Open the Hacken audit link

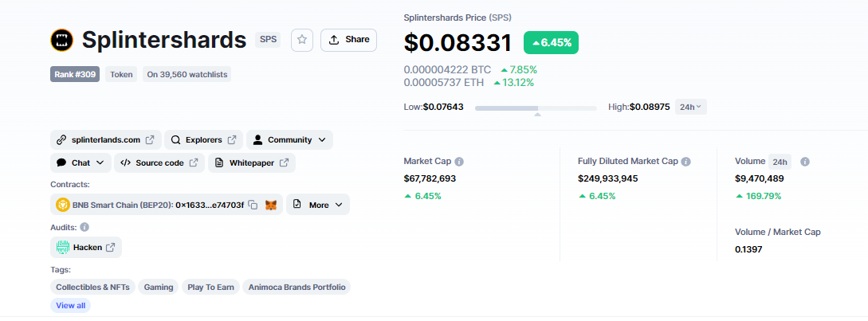(86, 248)
